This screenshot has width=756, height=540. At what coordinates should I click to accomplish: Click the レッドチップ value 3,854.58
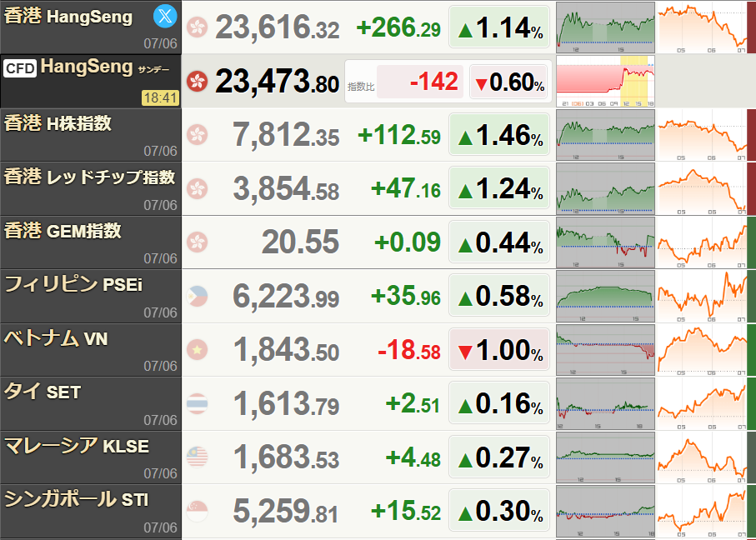tap(286, 188)
